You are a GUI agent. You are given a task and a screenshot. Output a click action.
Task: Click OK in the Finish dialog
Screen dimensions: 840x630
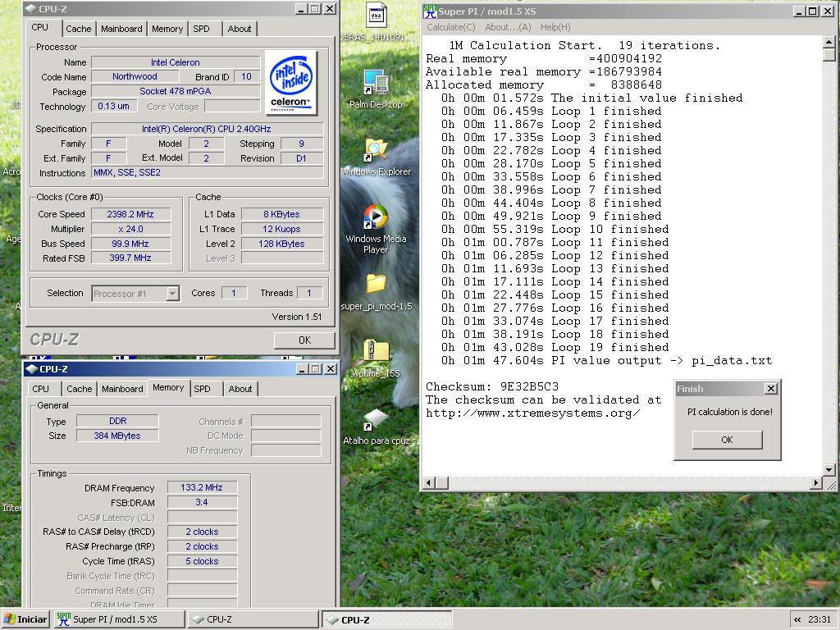pos(727,440)
